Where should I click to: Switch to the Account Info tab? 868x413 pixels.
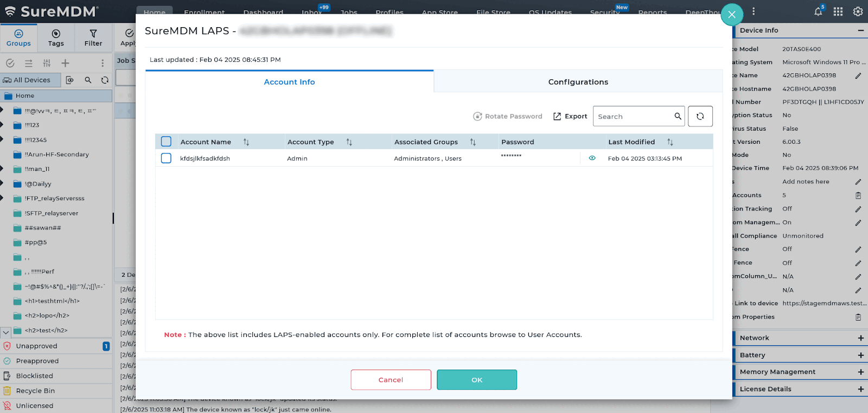[x=289, y=82]
